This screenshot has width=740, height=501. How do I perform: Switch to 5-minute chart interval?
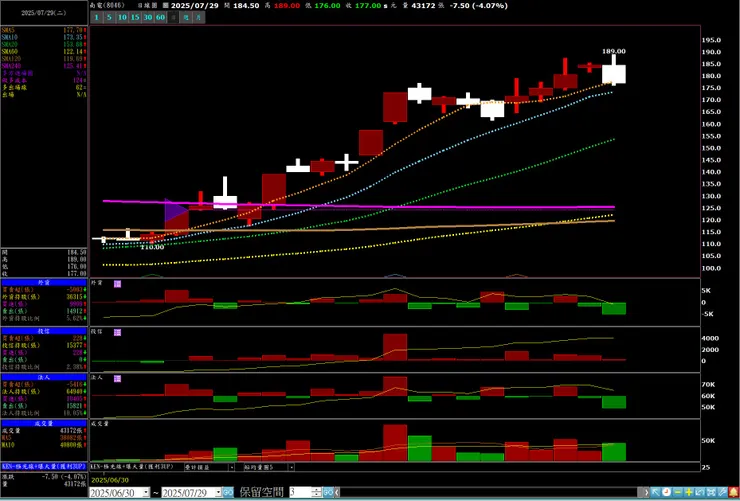pyautogui.click(x=109, y=17)
